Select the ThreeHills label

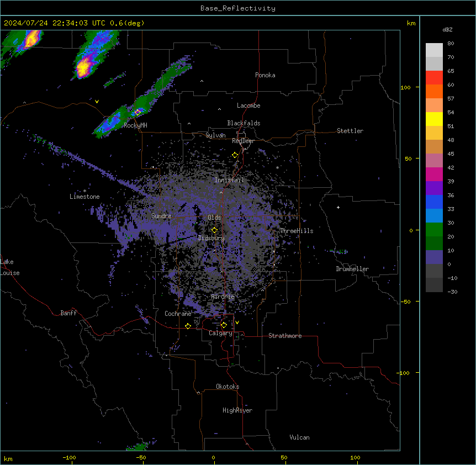coord(297,231)
